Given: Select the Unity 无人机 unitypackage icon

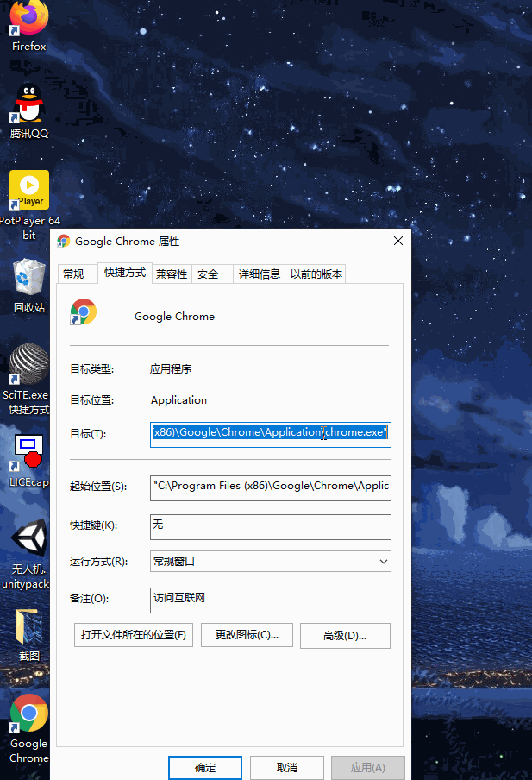Looking at the screenshot, I should [28, 554].
